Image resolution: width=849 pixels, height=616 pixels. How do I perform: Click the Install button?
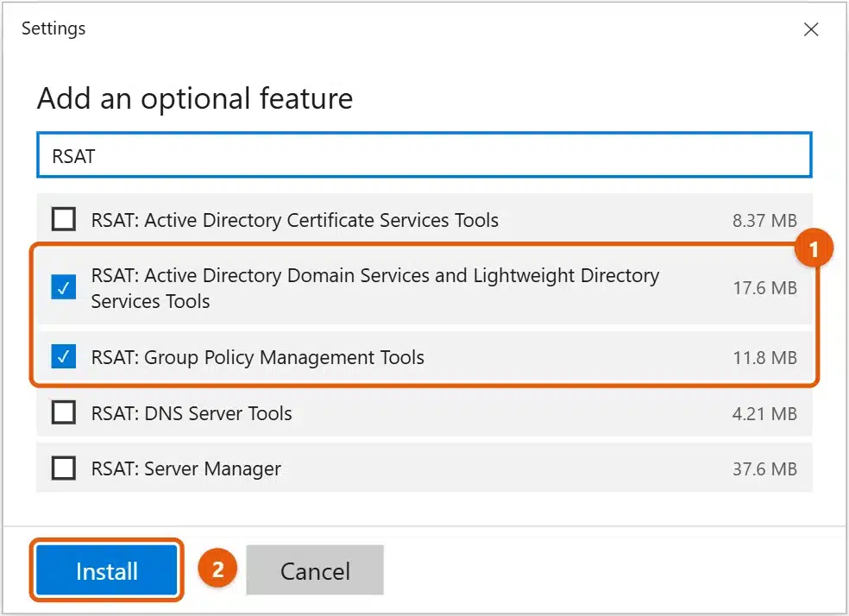coord(107,570)
